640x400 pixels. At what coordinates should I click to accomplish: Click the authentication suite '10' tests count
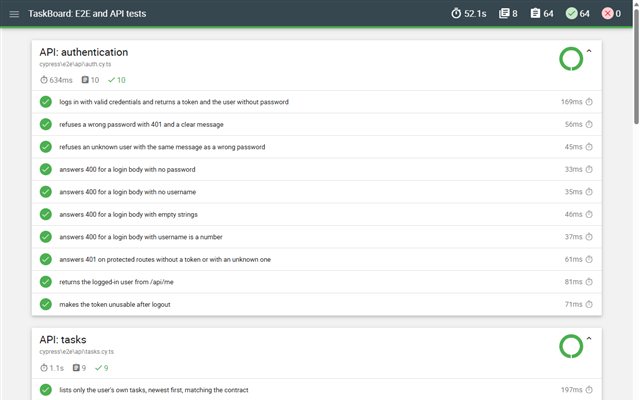[x=90, y=80]
